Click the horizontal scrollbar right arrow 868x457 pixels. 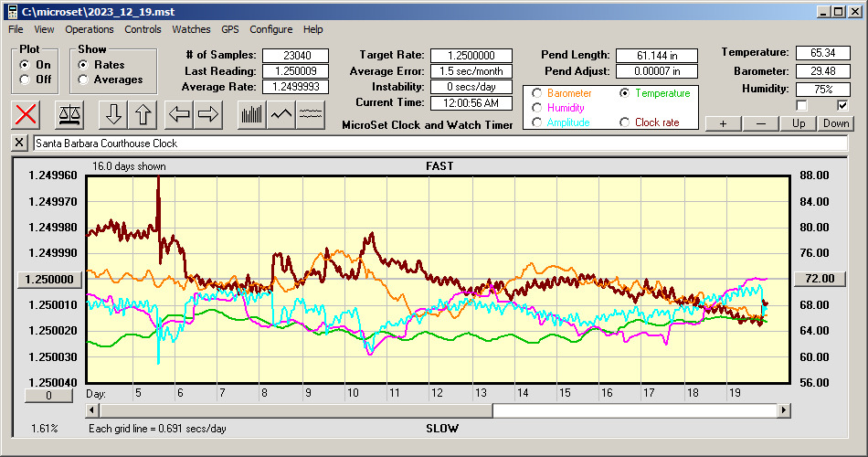pyautogui.click(x=783, y=410)
